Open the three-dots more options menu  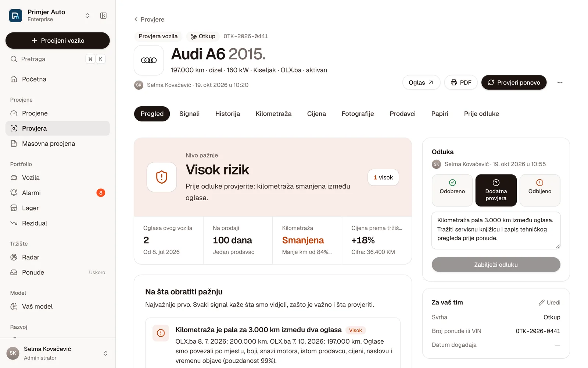[x=560, y=82]
